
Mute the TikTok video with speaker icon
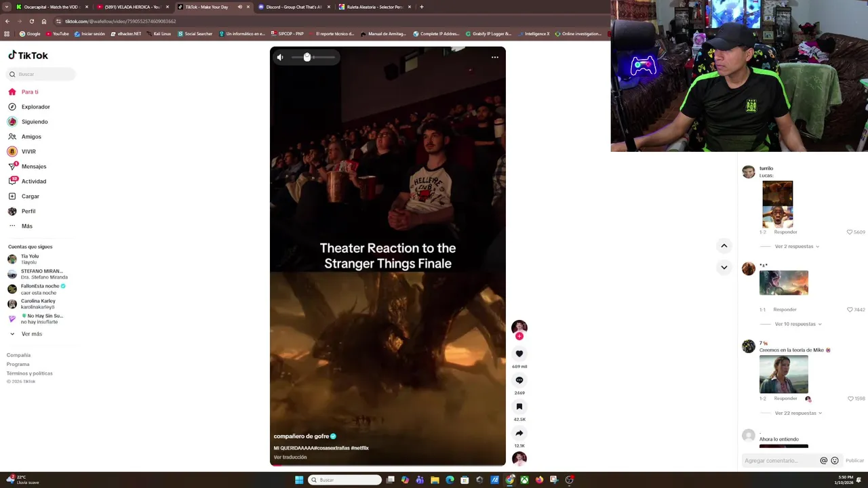coord(280,58)
